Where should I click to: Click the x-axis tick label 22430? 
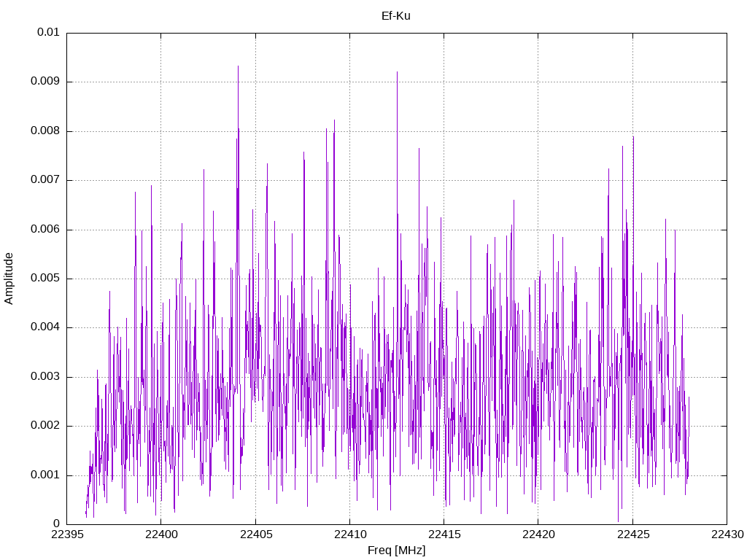pos(727,534)
